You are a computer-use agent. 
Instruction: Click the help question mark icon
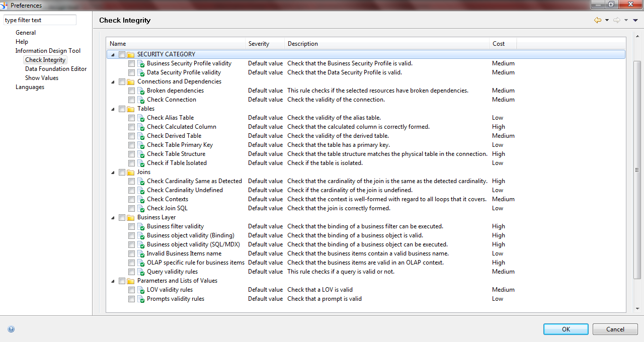click(x=11, y=329)
